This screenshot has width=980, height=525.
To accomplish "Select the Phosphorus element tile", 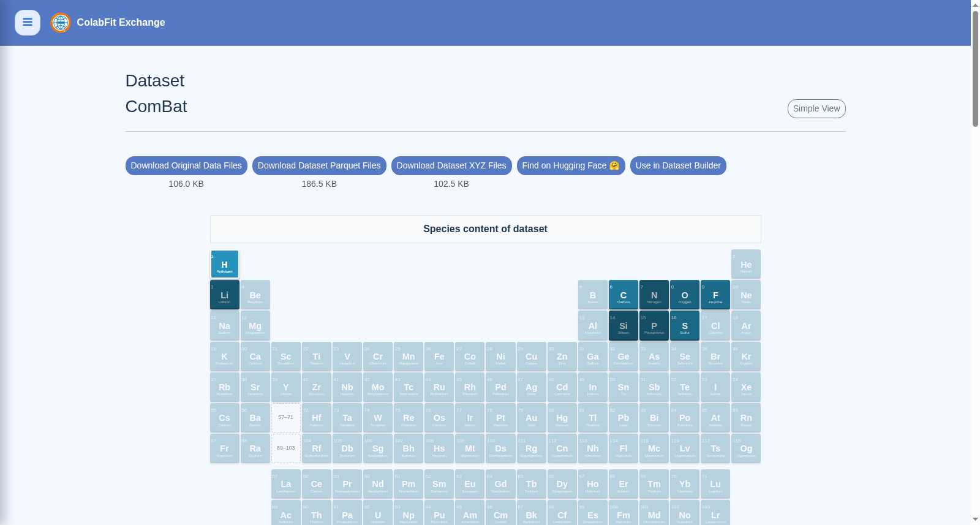I will click(654, 326).
